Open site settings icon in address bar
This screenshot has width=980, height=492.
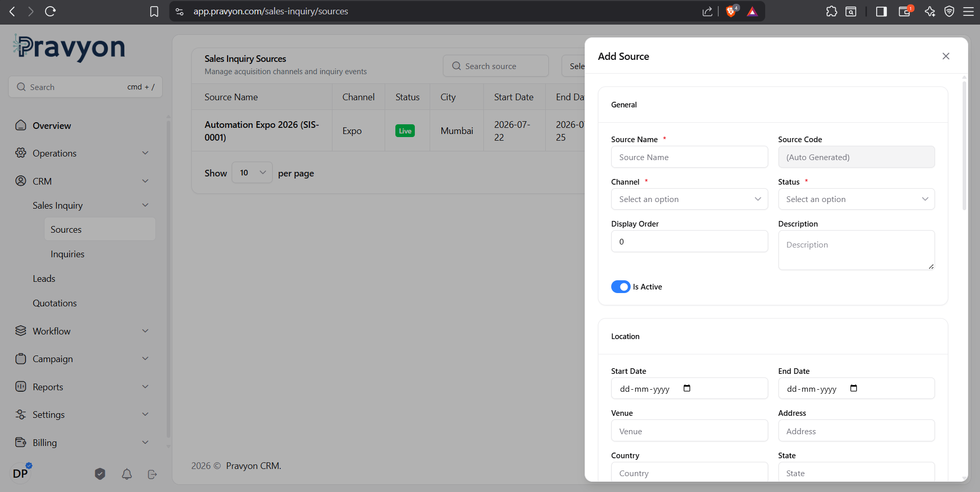[180, 11]
